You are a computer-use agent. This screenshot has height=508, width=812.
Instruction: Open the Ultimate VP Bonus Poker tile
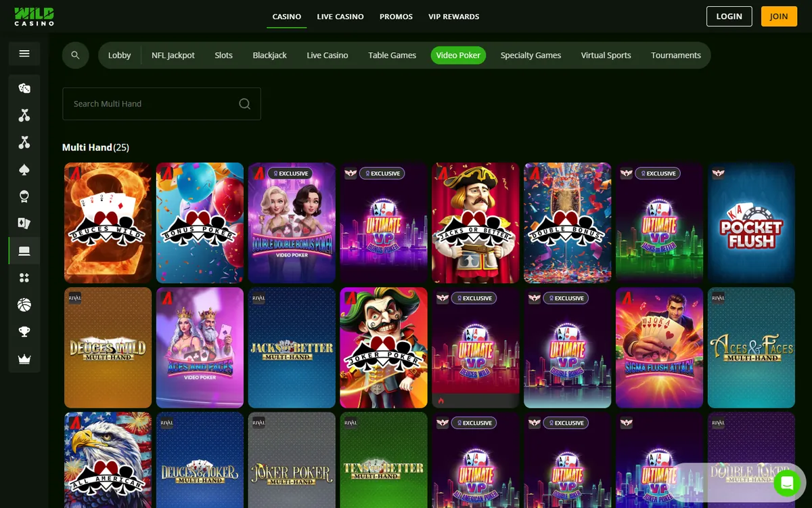[x=384, y=223]
